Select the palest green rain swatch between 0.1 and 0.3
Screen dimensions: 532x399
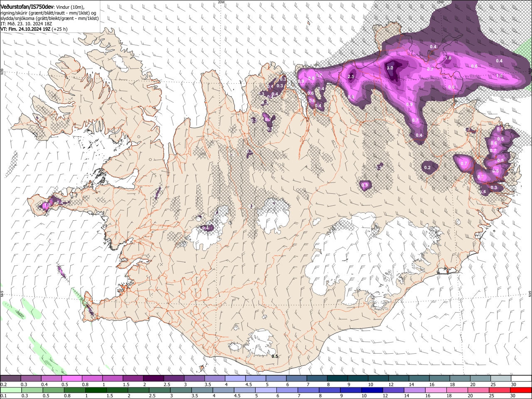tap(10, 390)
